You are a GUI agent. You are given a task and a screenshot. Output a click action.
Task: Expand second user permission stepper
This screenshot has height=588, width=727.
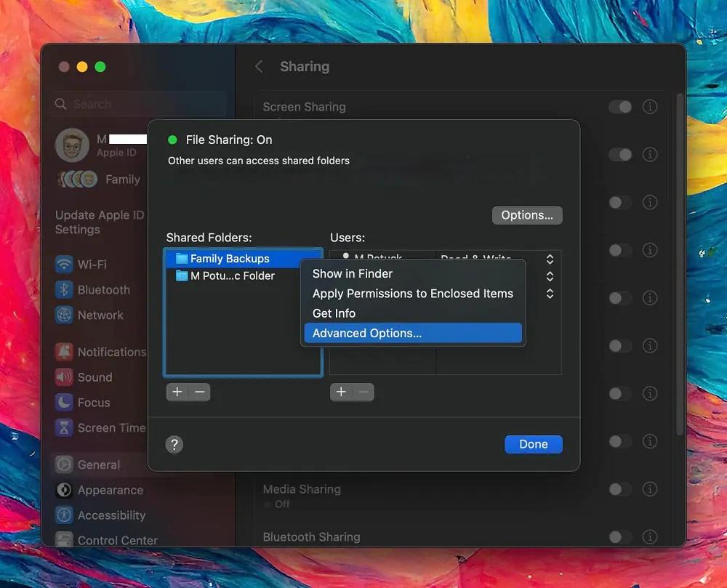click(550, 276)
